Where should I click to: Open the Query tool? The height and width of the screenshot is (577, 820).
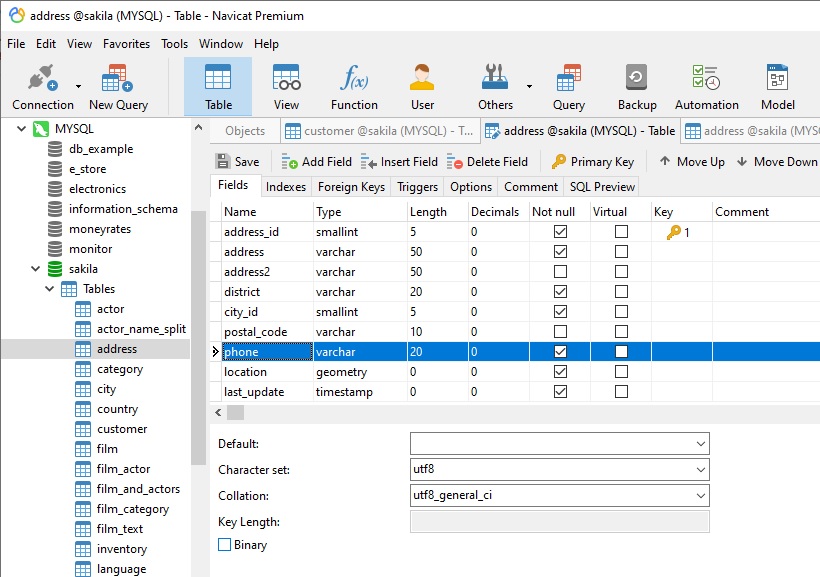coord(568,85)
